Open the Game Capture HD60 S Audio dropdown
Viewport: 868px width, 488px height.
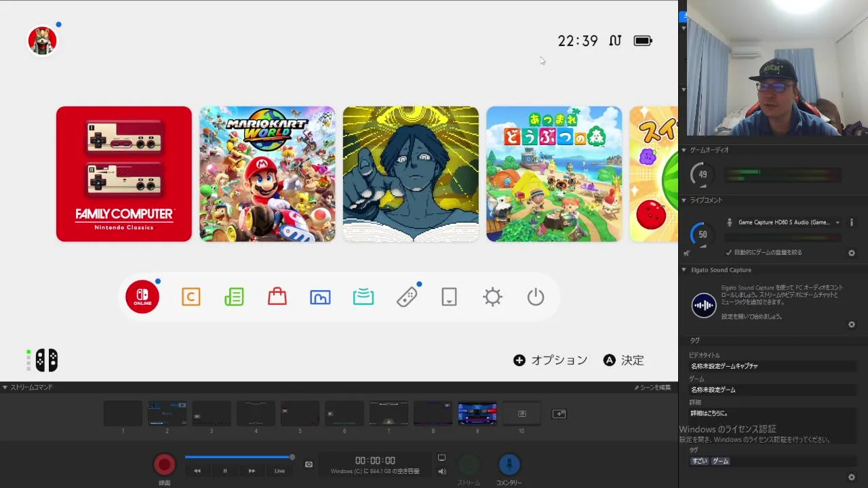[789, 222]
